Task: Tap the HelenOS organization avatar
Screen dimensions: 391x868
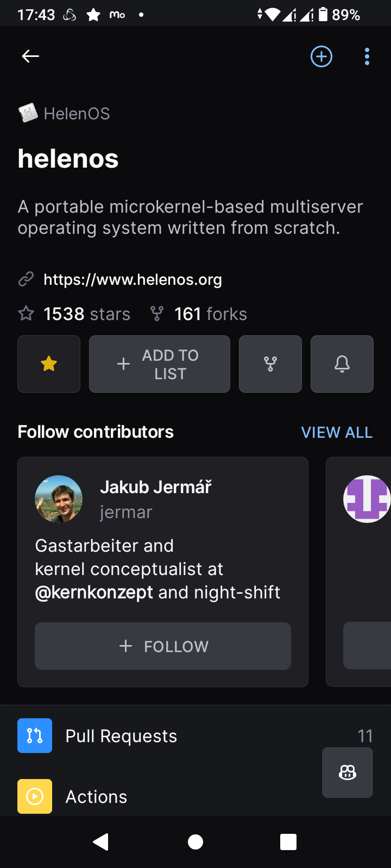Action: (x=28, y=113)
